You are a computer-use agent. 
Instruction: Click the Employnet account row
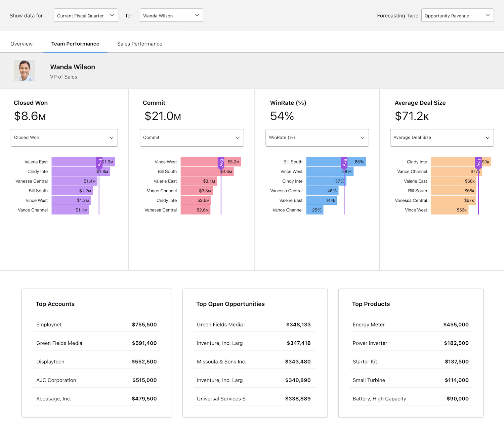tap(96, 325)
